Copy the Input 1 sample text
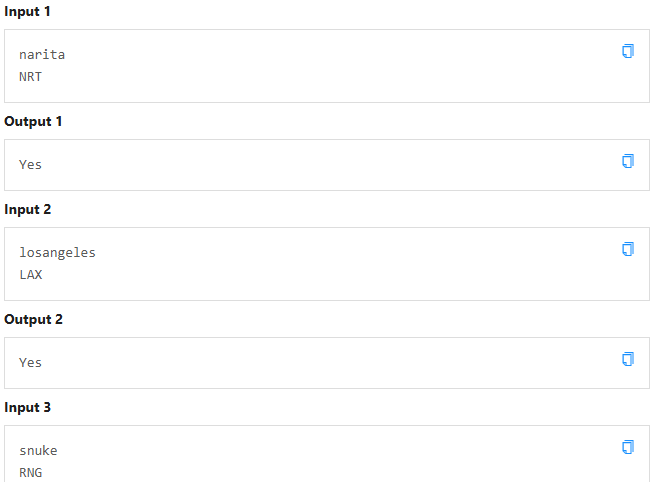660x482 pixels. pos(628,51)
